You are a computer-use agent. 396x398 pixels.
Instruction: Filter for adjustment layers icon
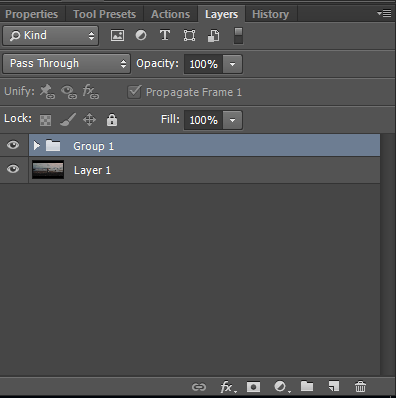(141, 35)
